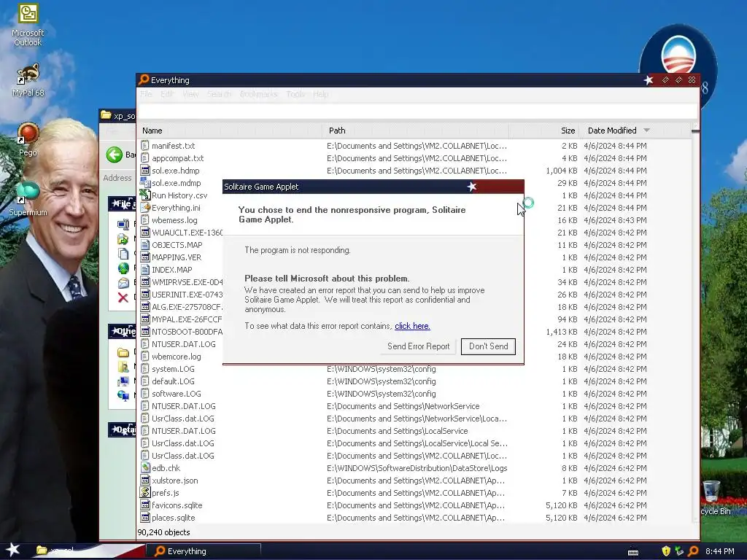Open the Recycle Bin desktop icon
The height and width of the screenshot is (560, 747).
715,498
